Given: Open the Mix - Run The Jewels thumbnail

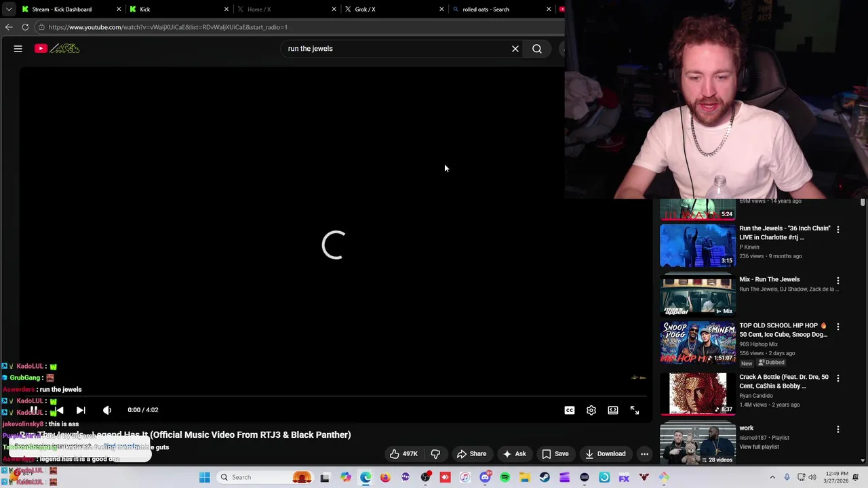Looking at the screenshot, I should [x=698, y=296].
